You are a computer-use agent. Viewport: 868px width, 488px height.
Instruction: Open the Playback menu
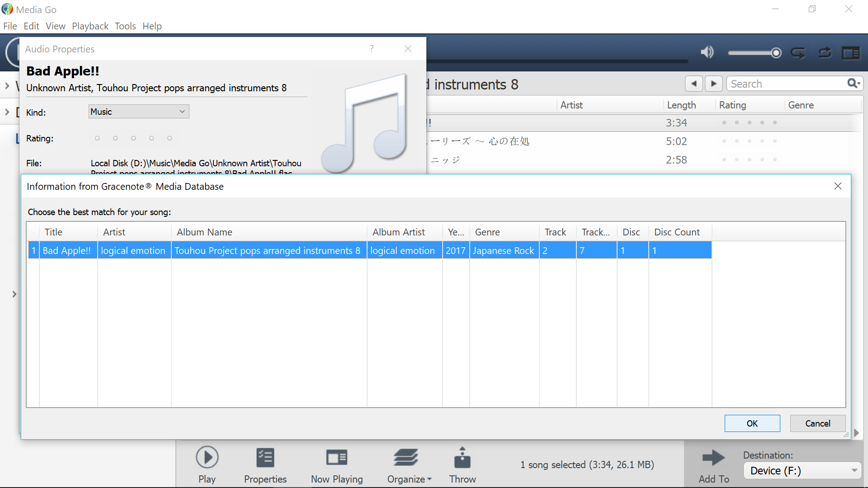[90, 26]
